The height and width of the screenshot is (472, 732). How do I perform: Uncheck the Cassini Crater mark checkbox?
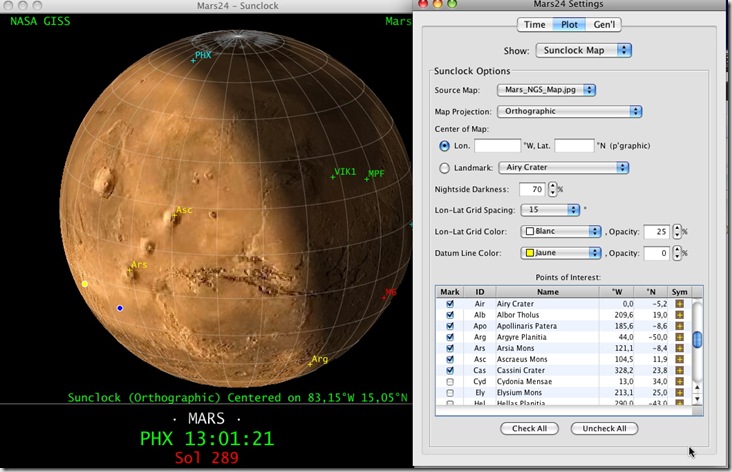(x=450, y=370)
